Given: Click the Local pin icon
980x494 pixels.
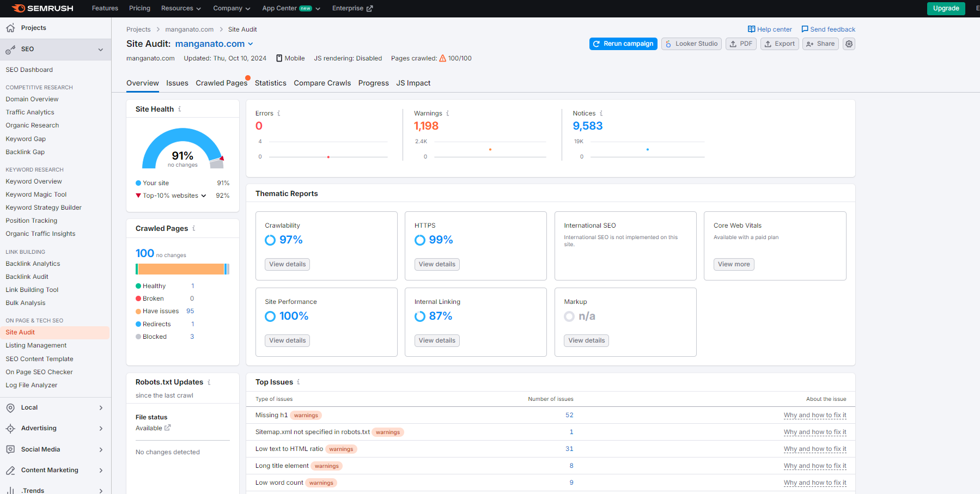Looking at the screenshot, I should coord(10,408).
